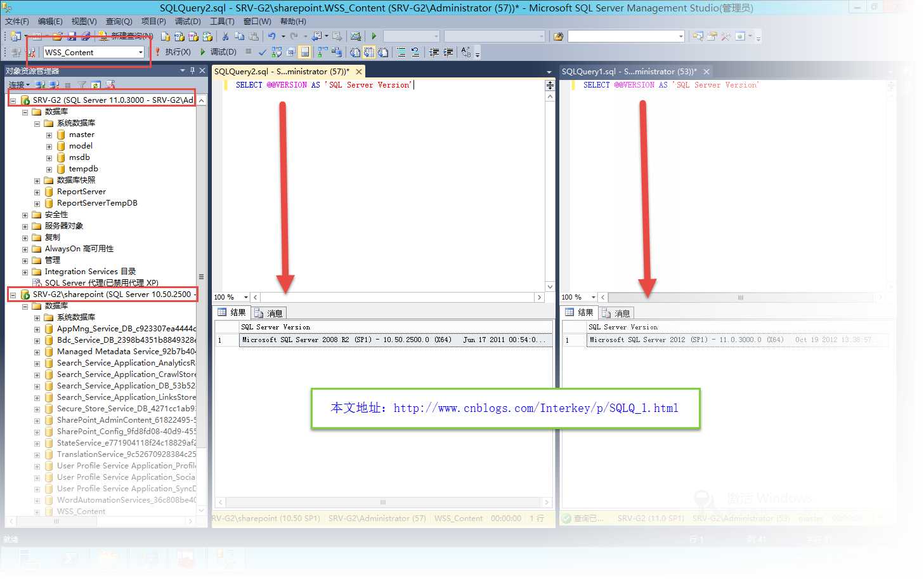This screenshot has width=924, height=582.
Task: Click the Open File folder icon
Action: 58,36
